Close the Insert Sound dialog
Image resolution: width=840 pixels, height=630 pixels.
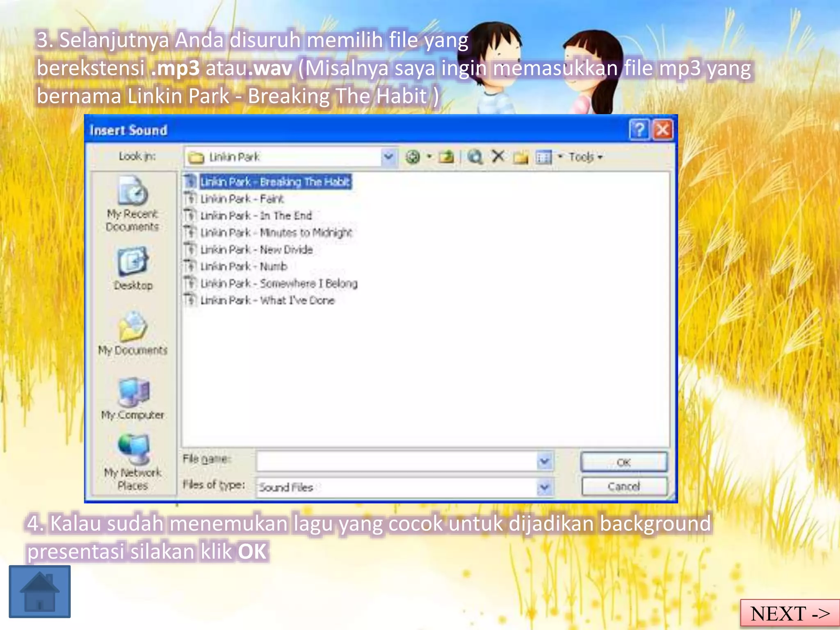[662, 130]
